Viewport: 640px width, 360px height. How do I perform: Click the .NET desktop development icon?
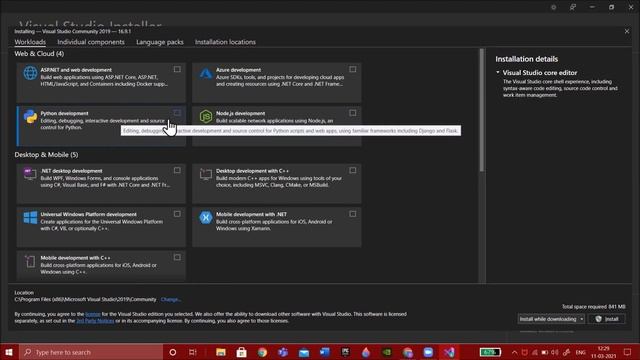pyautogui.click(x=30, y=174)
